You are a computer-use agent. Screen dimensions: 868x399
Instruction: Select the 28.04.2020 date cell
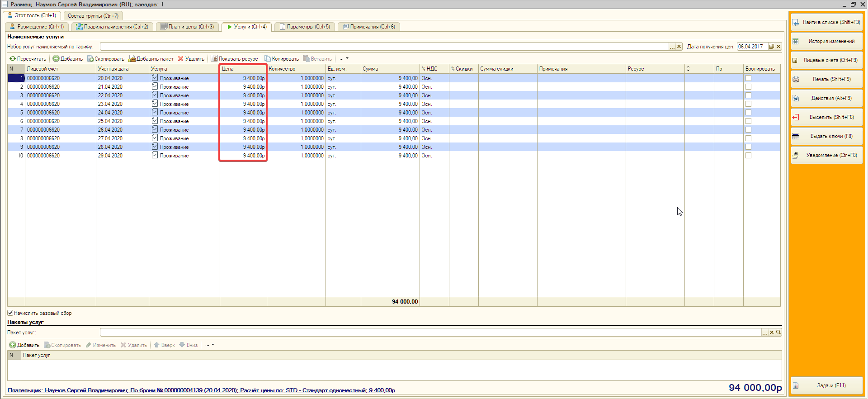(123, 147)
